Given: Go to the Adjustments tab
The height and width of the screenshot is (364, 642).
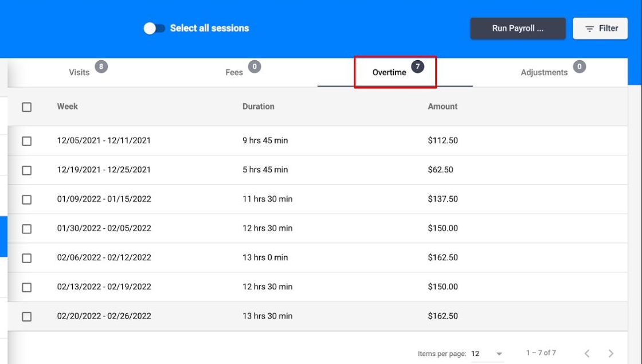Looking at the screenshot, I should point(544,72).
